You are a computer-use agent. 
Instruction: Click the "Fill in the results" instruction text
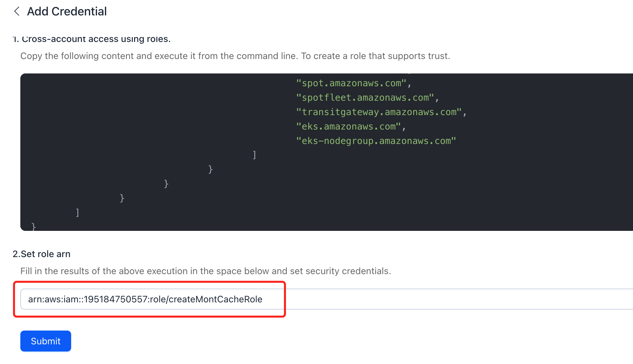(206, 271)
